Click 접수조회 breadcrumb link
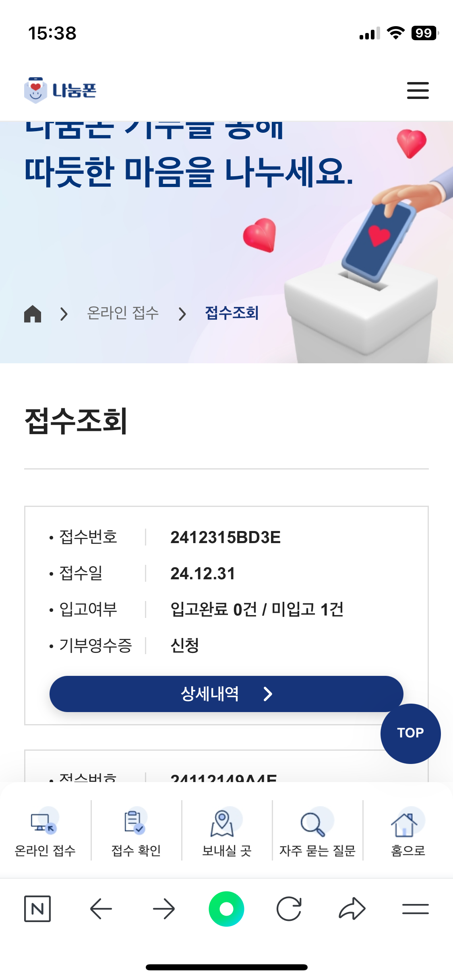This screenshot has width=453, height=980. click(232, 313)
